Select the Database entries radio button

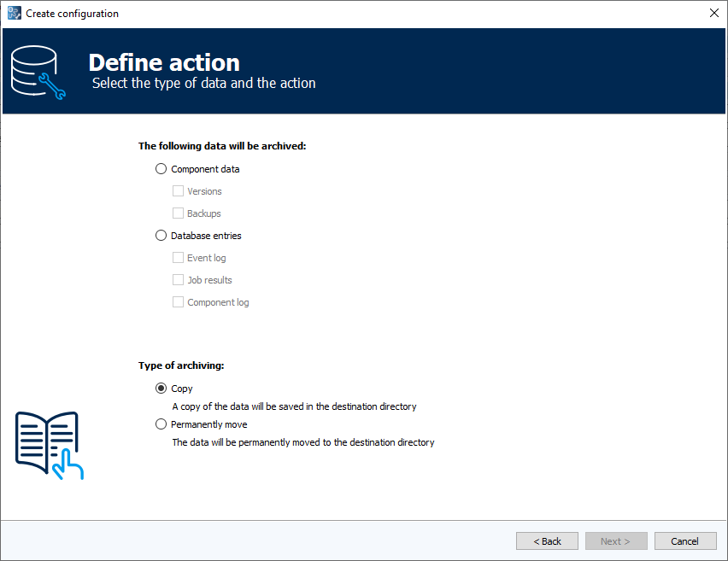(161, 235)
